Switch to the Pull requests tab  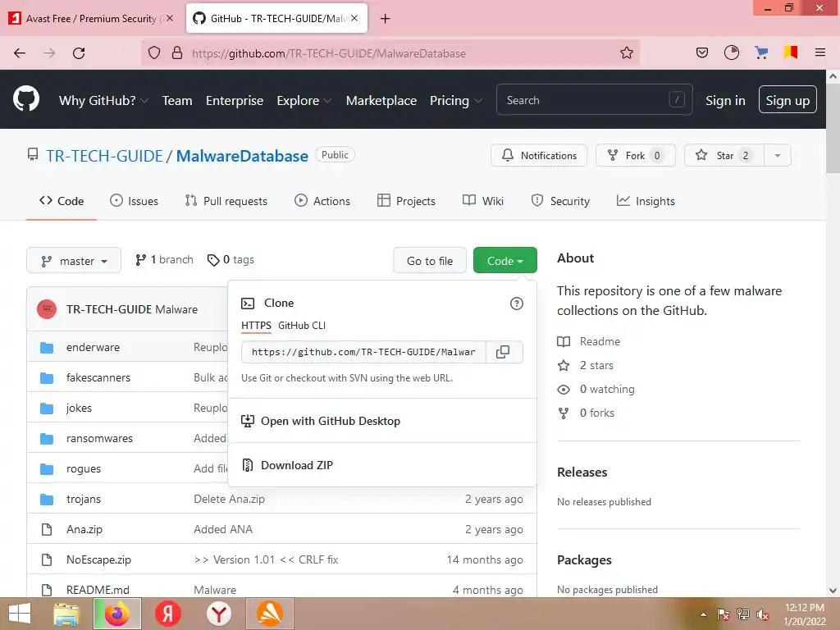(x=226, y=201)
